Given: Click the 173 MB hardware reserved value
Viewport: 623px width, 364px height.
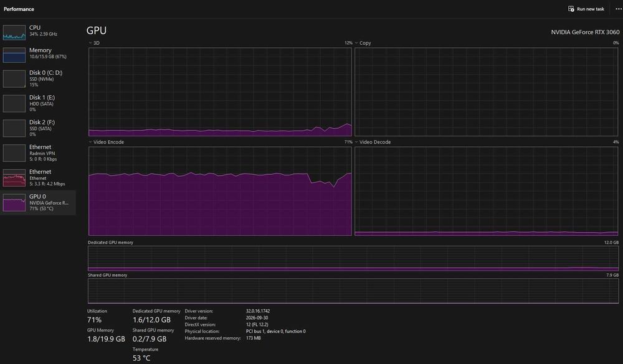Looking at the screenshot, I should point(253,338).
